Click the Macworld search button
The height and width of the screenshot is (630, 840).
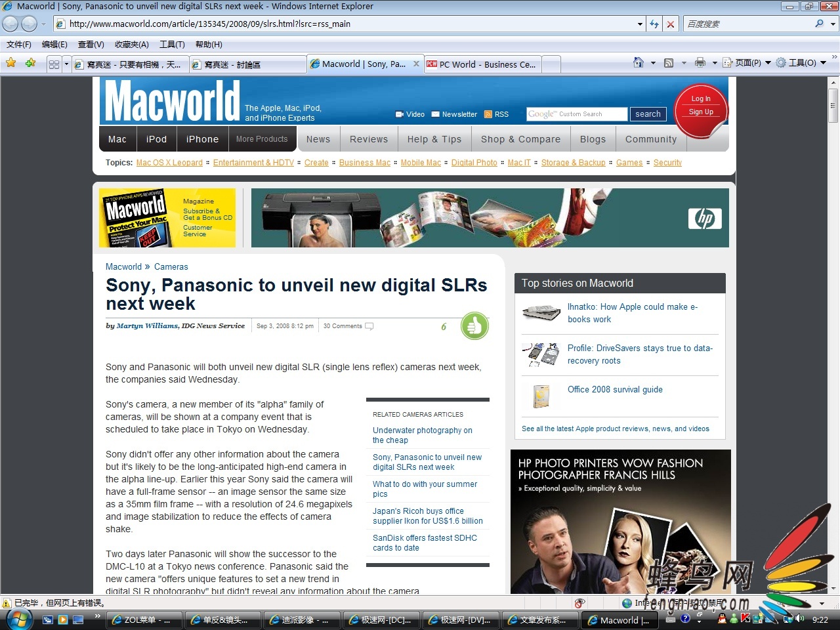(x=648, y=114)
